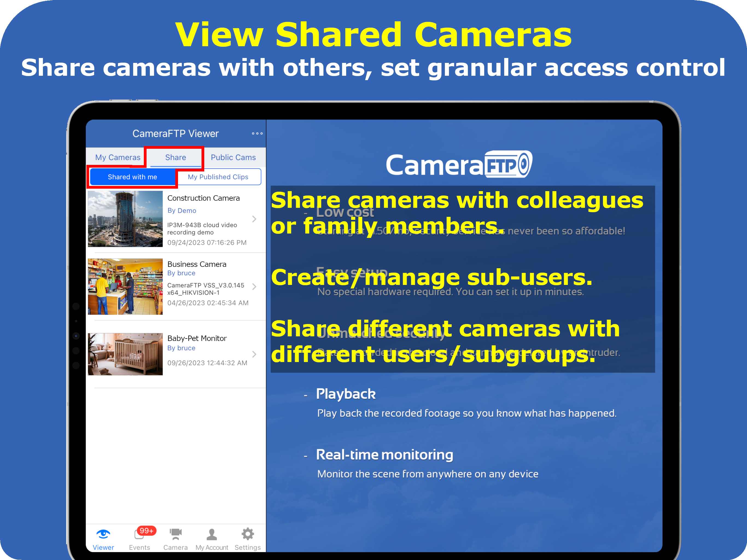The height and width of the screenshot is (560, 747).
Task: Click the By Demo owner link
Action: tap(182, 211)
